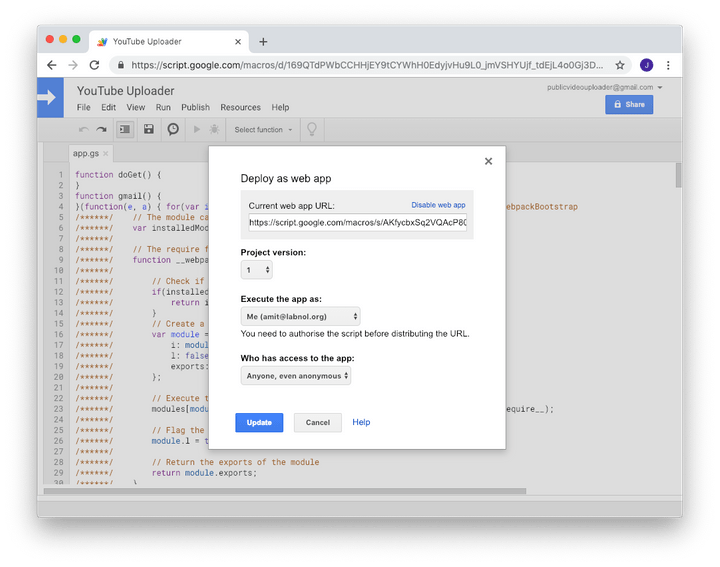Close the Deploy as web app dialog
Viewport: 720px width, 567px height.
click(x=489, y=161)
